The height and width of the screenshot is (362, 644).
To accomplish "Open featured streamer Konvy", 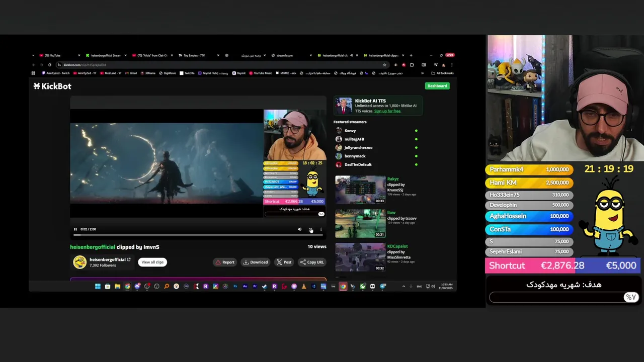I will coord(377,131).
